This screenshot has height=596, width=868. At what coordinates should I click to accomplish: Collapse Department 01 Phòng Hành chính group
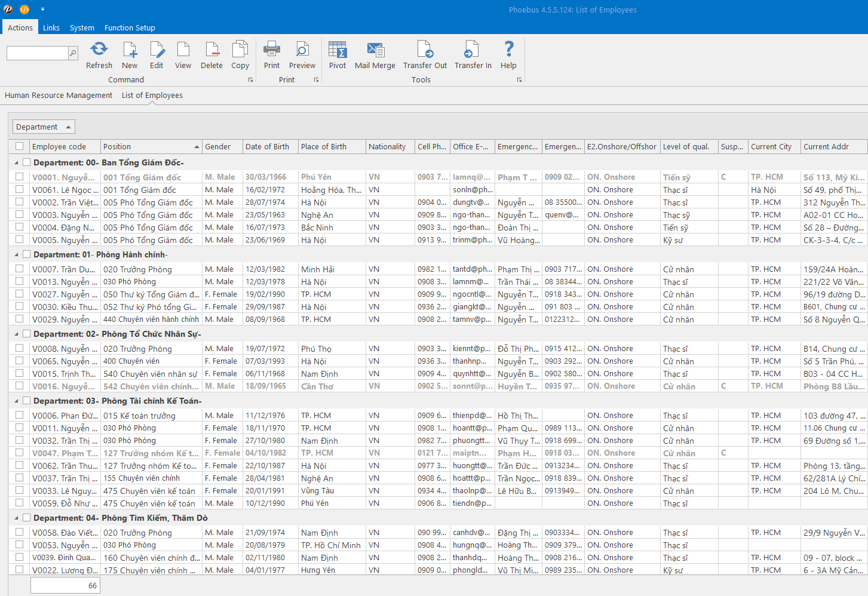[16, 254]
